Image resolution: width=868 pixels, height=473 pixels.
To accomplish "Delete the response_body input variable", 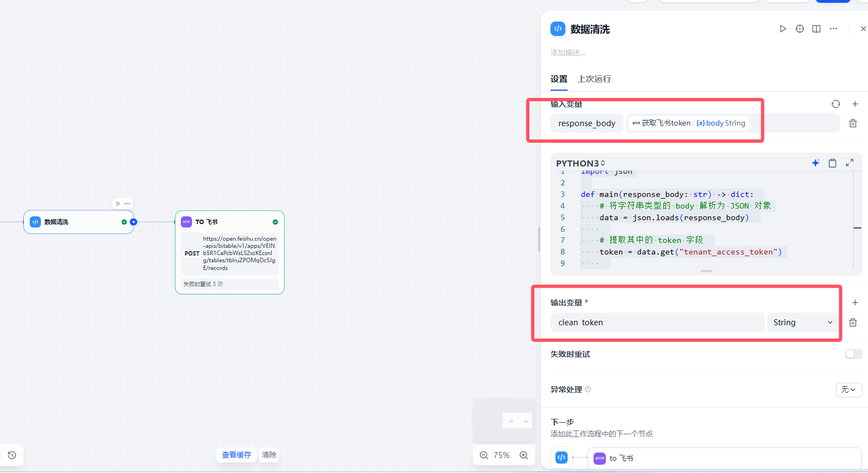I will click(853, 123).
